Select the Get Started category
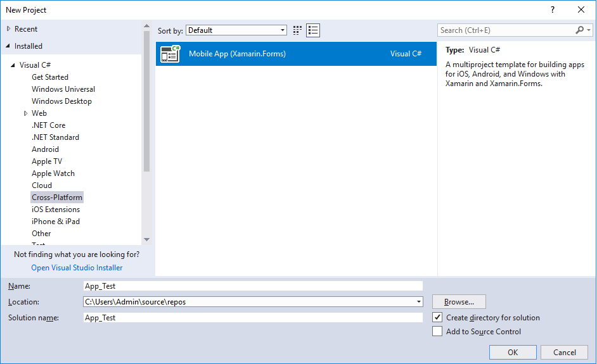Image resolution: width=597 pixels, height=364 pixels. pyautogui.click(x=50, y=77)
